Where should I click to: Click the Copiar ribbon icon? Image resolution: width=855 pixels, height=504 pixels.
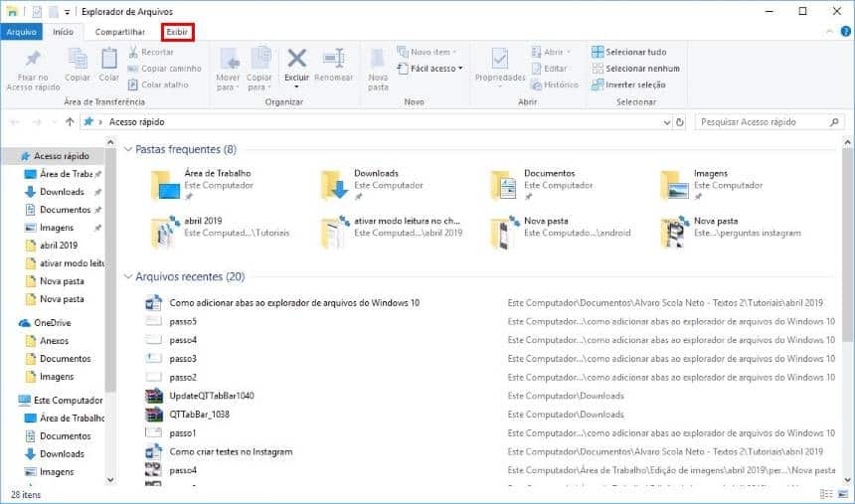pos(78,59)
